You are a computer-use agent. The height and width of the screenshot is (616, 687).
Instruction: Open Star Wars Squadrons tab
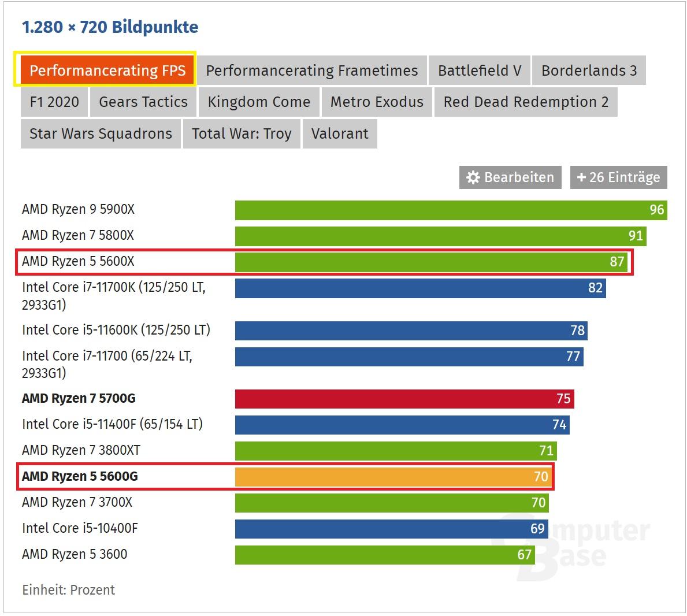(101, 133)
